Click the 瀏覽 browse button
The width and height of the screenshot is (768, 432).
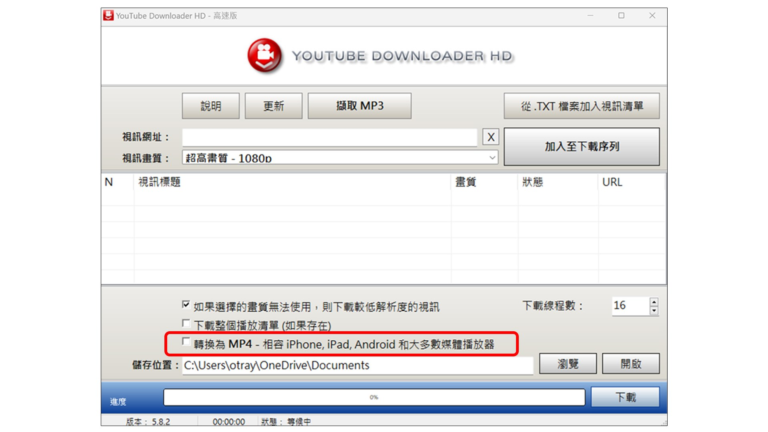568,364
